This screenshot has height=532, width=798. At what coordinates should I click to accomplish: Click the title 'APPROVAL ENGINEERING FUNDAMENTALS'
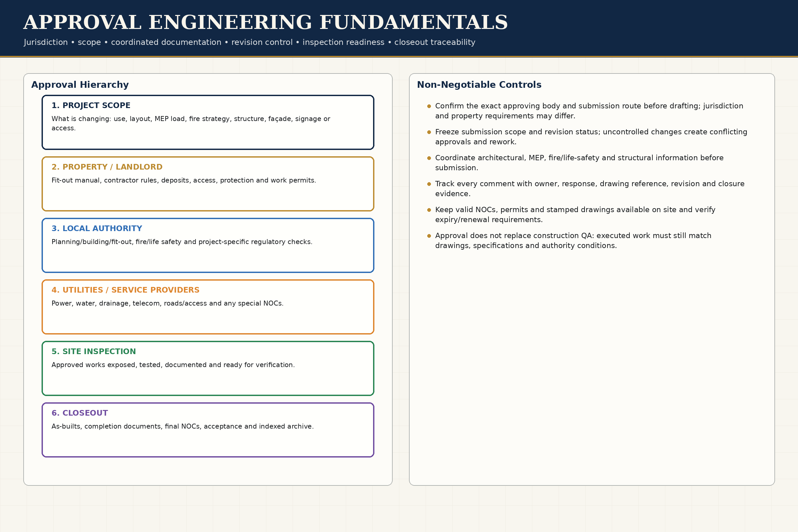(x=265, y=22)
